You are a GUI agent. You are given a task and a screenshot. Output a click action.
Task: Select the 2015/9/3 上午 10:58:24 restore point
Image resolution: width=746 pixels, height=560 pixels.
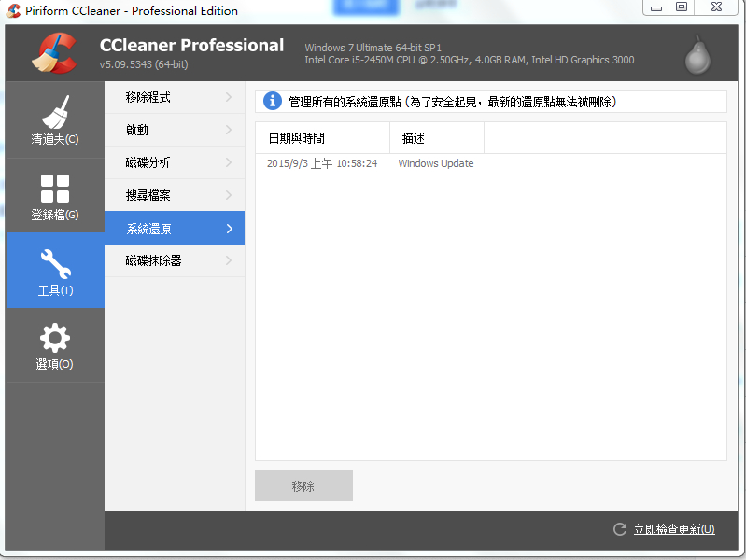(322, 163)
